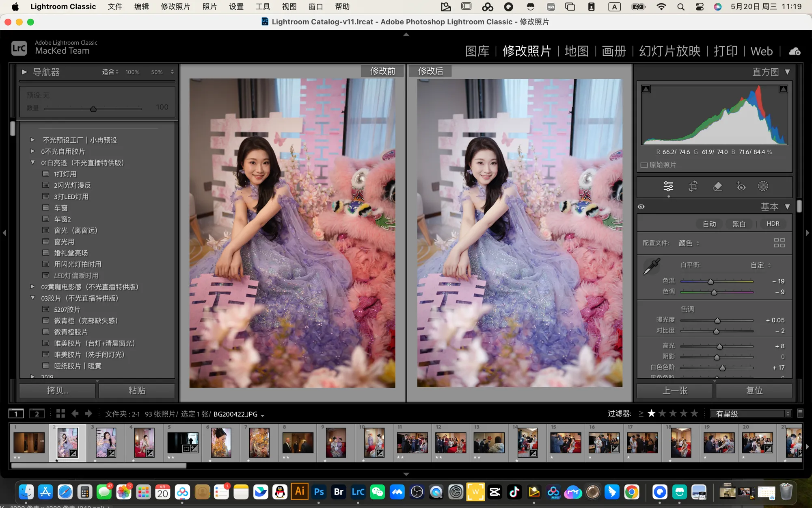The image size is (812, 508).
Task: Adjust 高光 slider handle
Action: tap(719, 347)
